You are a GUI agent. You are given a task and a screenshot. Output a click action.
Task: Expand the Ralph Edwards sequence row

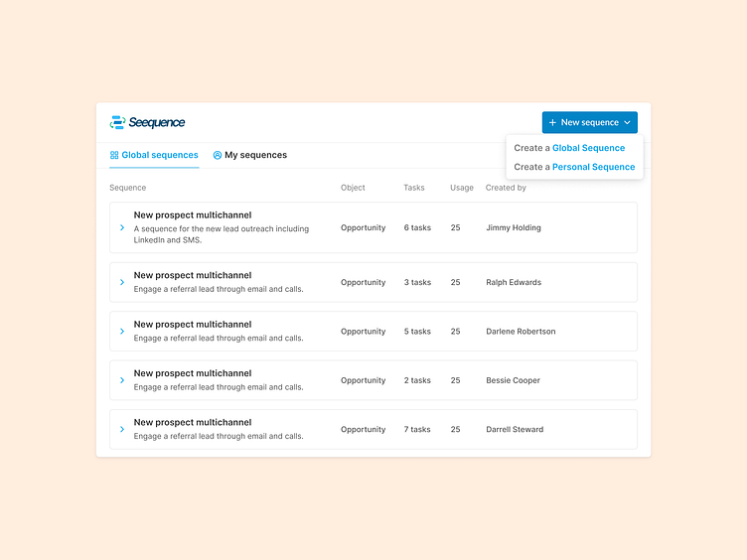coord(122,282)
